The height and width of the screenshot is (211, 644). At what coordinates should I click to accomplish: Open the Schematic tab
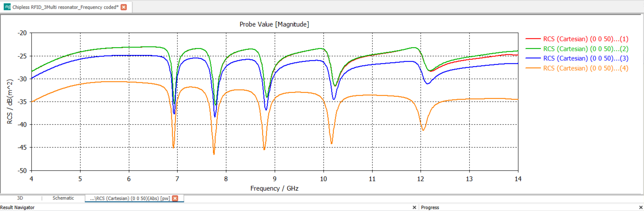click(x=63, y=198)
